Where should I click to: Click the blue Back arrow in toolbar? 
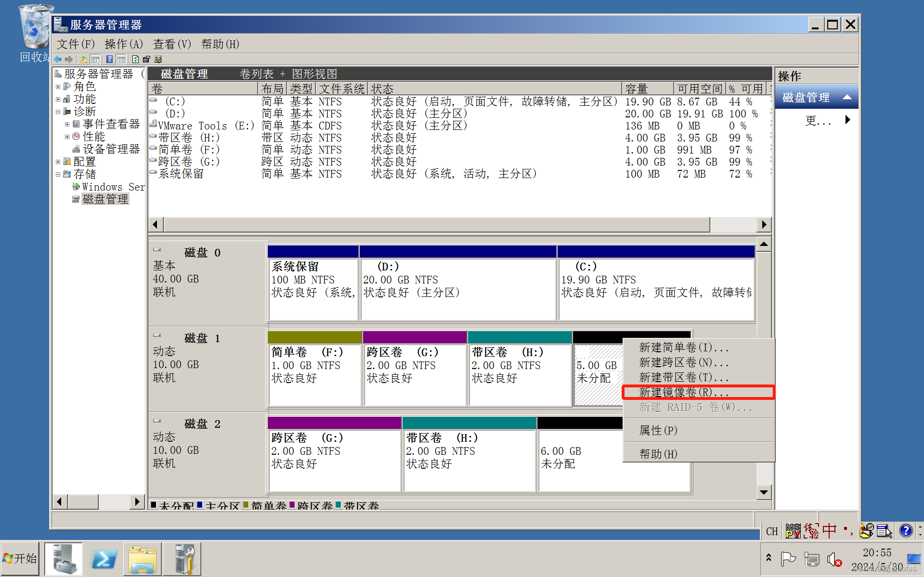coord(58,59)
